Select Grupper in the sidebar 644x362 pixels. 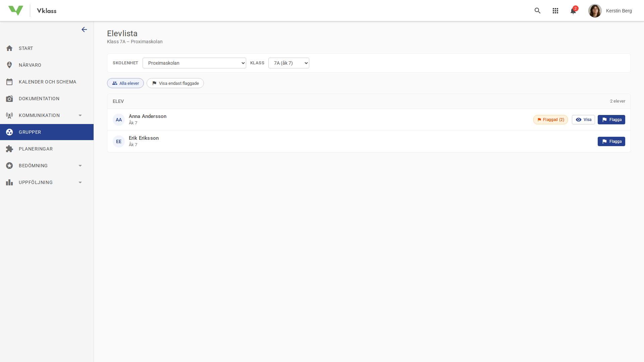point(30,132)
